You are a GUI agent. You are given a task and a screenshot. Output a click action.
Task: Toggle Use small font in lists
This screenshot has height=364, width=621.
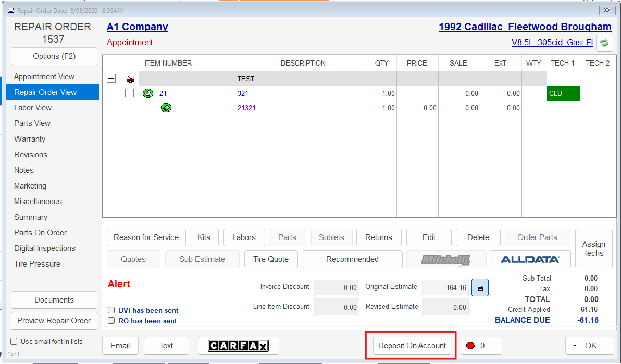[x=14, y=342]
